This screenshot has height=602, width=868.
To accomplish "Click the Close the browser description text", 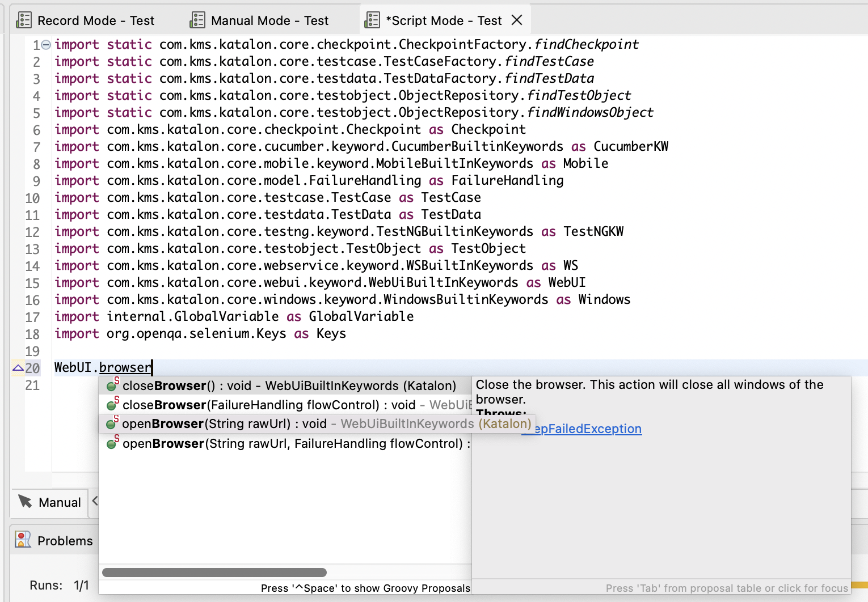I will 650,392.
